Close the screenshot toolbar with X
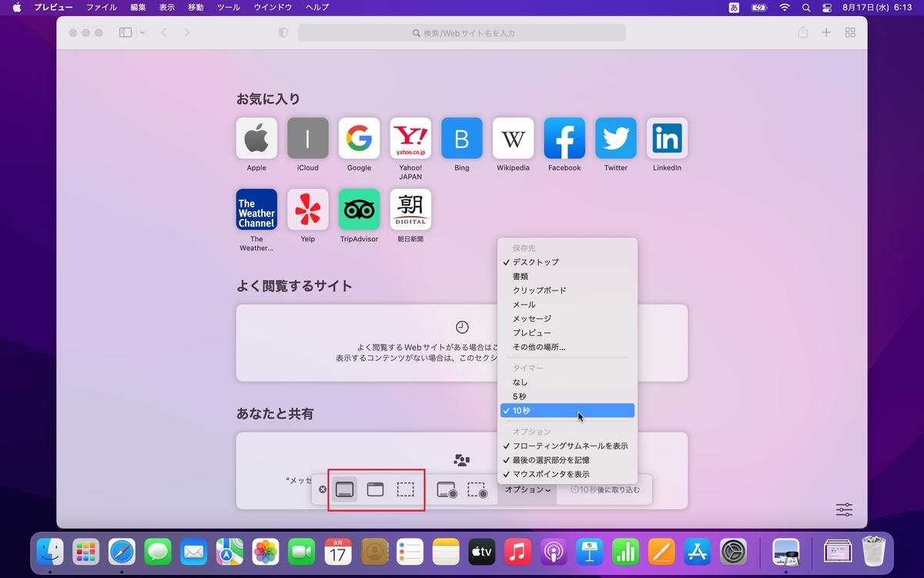Screen dimensions: 924x578 (323, 489)
